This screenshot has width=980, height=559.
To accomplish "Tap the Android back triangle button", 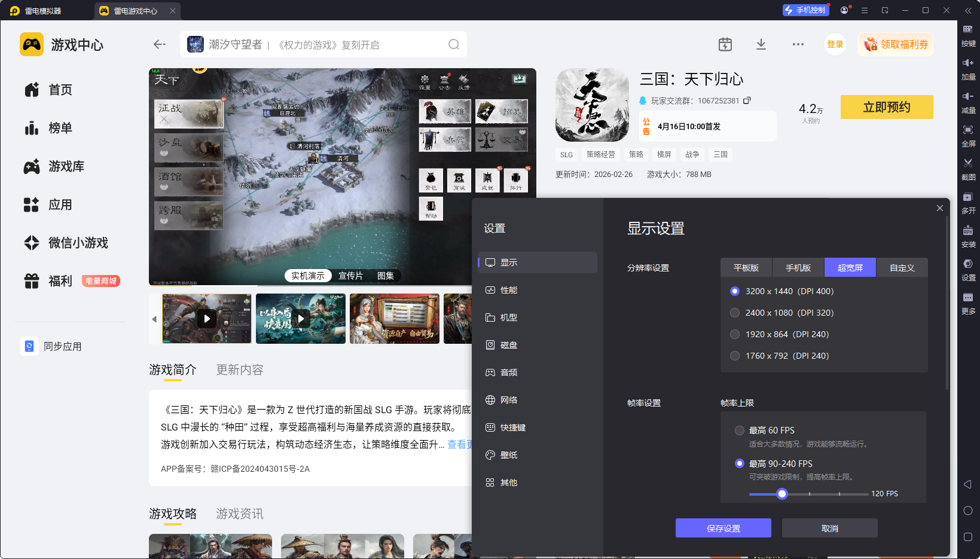I will pos(967,484).
